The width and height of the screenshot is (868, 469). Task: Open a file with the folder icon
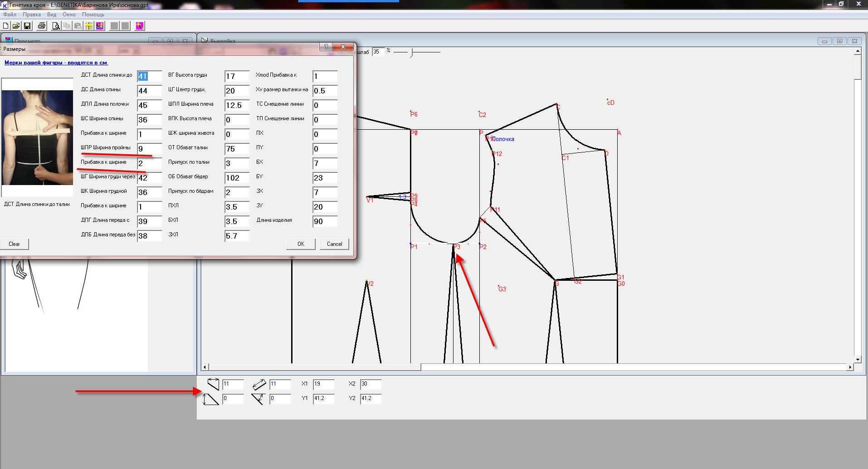[x=16, y=26]
